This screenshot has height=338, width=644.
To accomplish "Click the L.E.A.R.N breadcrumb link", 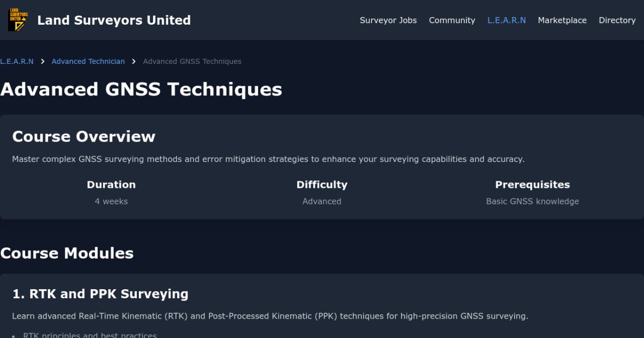I will 17,62.
